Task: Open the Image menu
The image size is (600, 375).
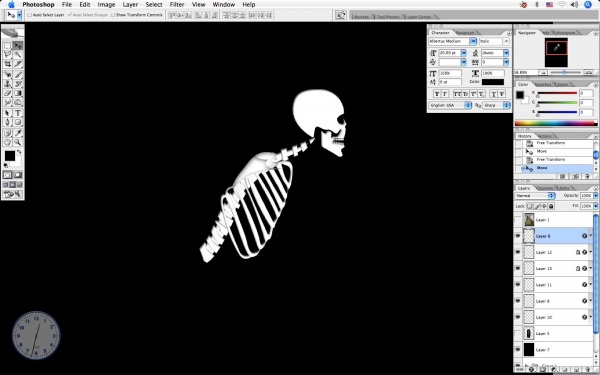Action: point(106,5)
